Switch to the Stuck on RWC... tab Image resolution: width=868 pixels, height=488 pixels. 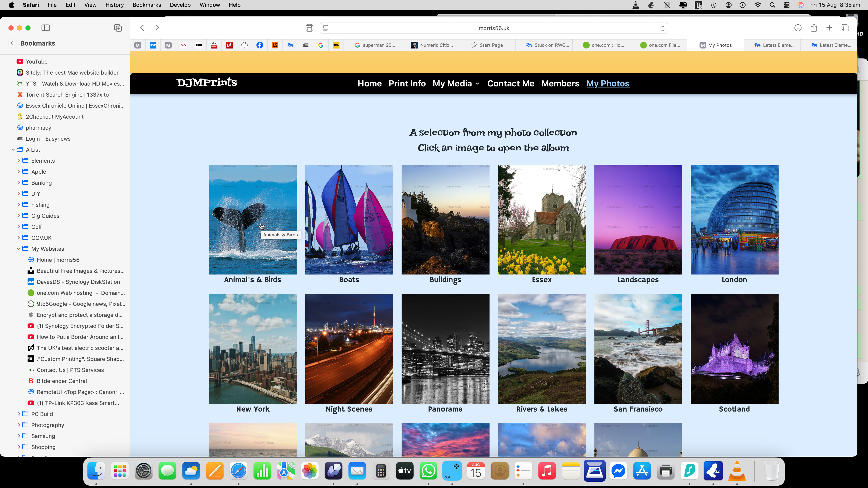(544, 45)
